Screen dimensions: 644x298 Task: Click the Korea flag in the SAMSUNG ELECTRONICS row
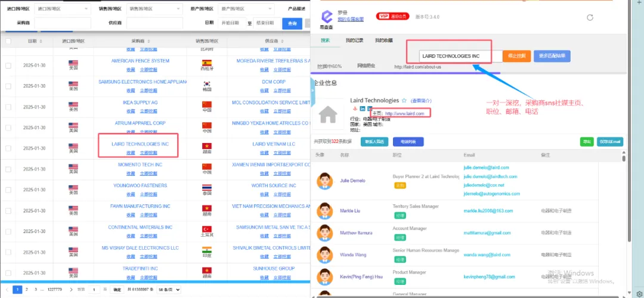click(206, 83)
